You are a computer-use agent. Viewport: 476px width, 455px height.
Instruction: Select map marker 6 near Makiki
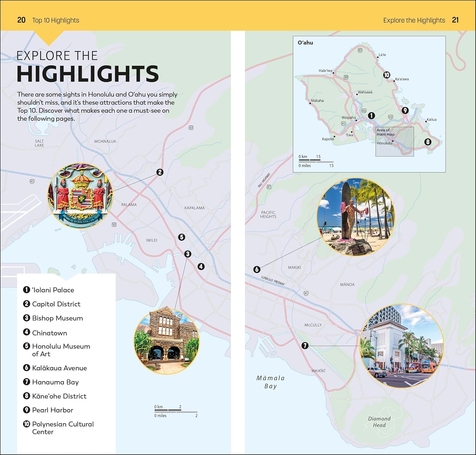[257, 270]
